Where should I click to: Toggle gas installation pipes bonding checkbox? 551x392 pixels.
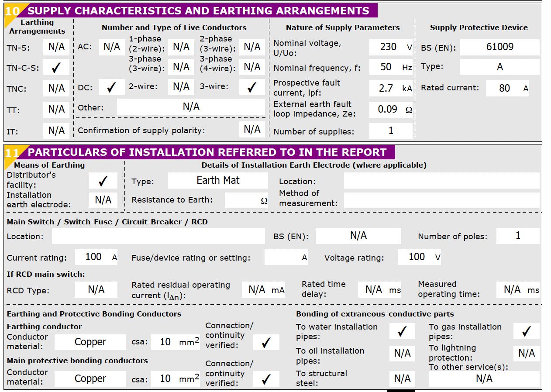click(527, 331)
